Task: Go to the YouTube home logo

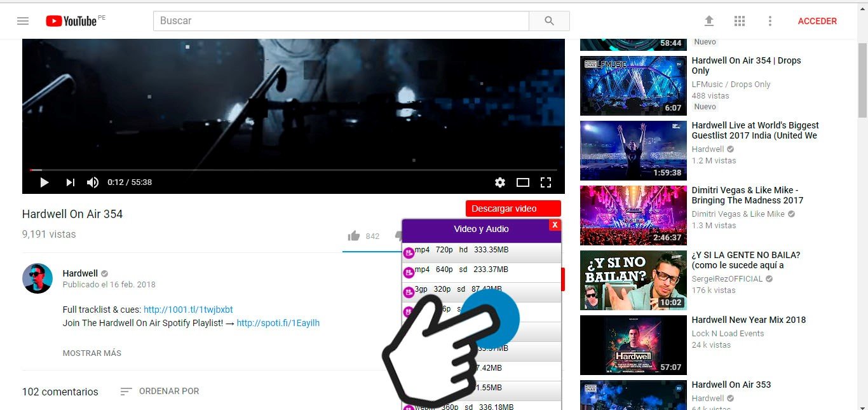Action: [71, 21]
